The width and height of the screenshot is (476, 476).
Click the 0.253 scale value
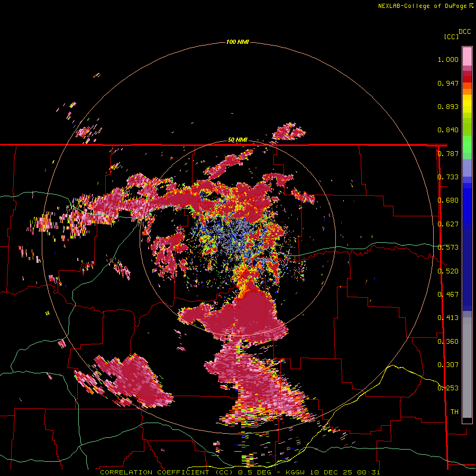pos(448,388)
